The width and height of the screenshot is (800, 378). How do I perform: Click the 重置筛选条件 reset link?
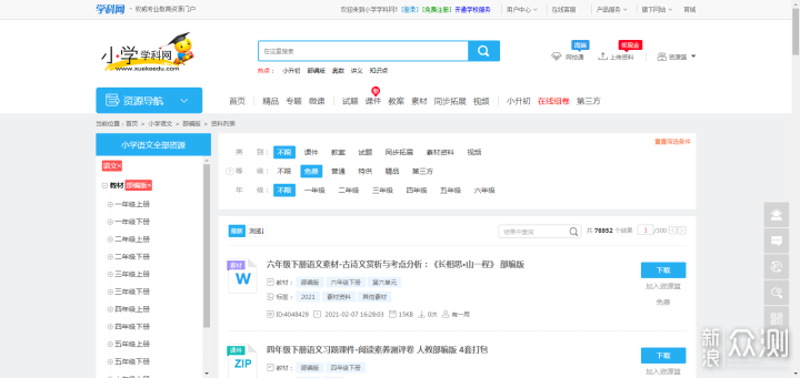[x=672, y=142]
